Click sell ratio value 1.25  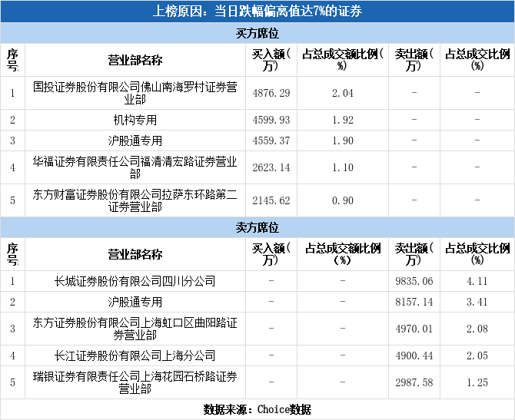pyautogui.click(x=477, y=382)
